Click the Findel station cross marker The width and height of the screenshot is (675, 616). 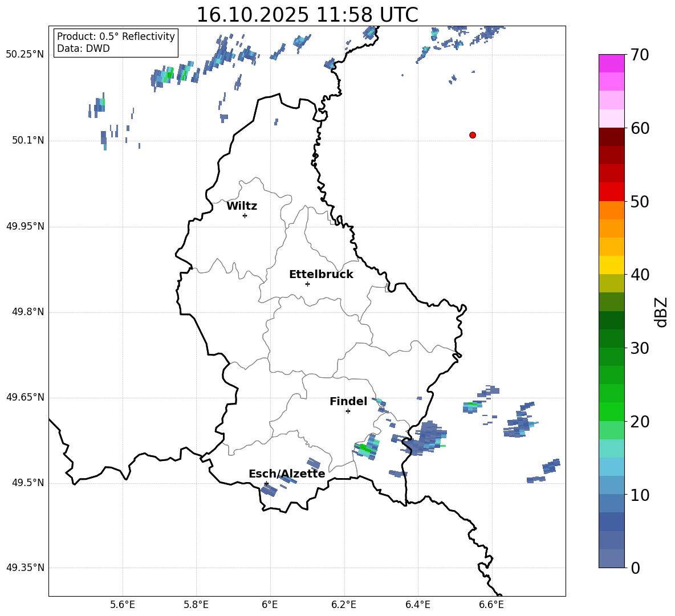pyautogui.click(x=348, y=411)
